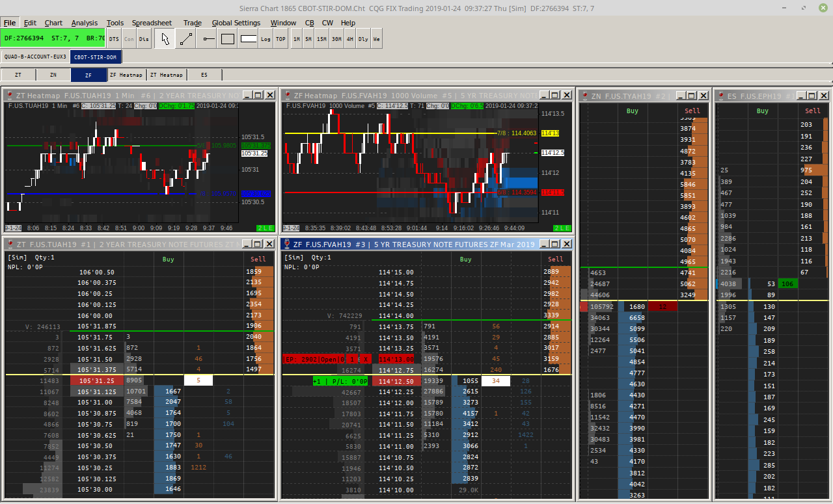Click the DTS toolbar button
The height and width of the screenshot is (504, 833).
(114, 39)
